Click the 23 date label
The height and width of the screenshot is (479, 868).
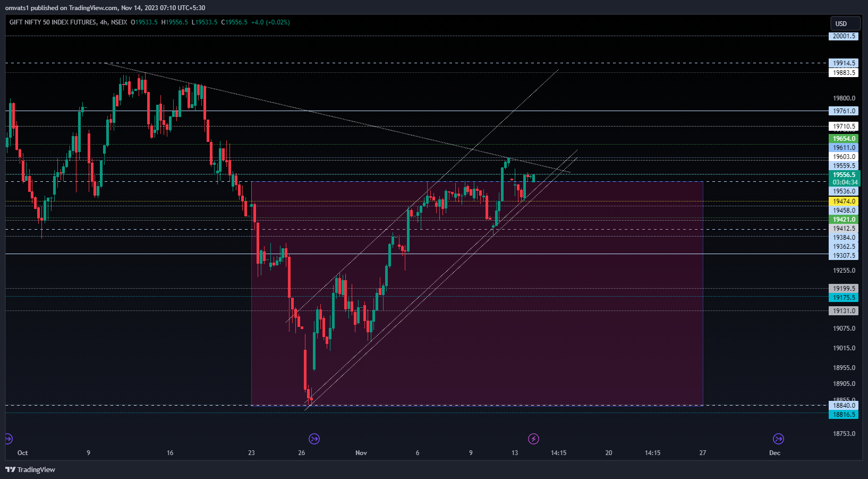(x=251, y=453)
